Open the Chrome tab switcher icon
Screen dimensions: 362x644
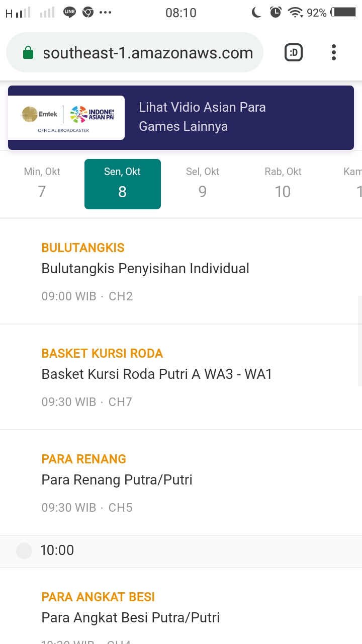294,52
